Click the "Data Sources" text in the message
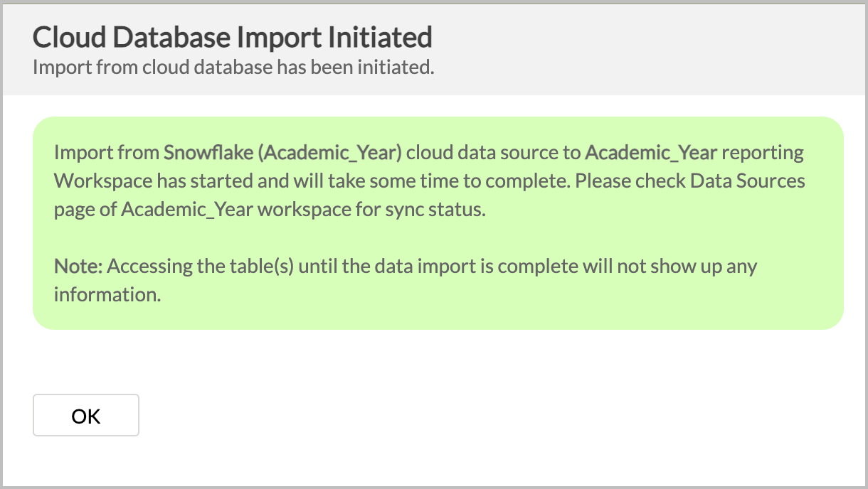Image resolution: width=868 pixels, height=489 pixels. point(748,181)
